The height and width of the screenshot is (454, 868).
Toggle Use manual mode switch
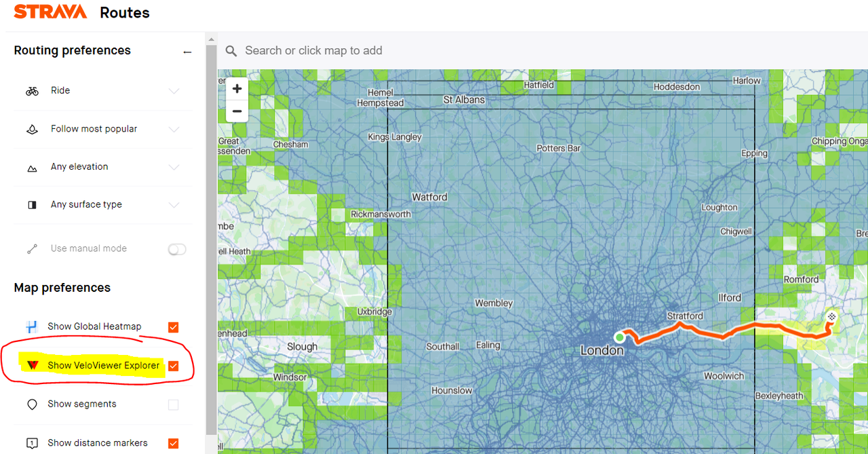point(177,250)
